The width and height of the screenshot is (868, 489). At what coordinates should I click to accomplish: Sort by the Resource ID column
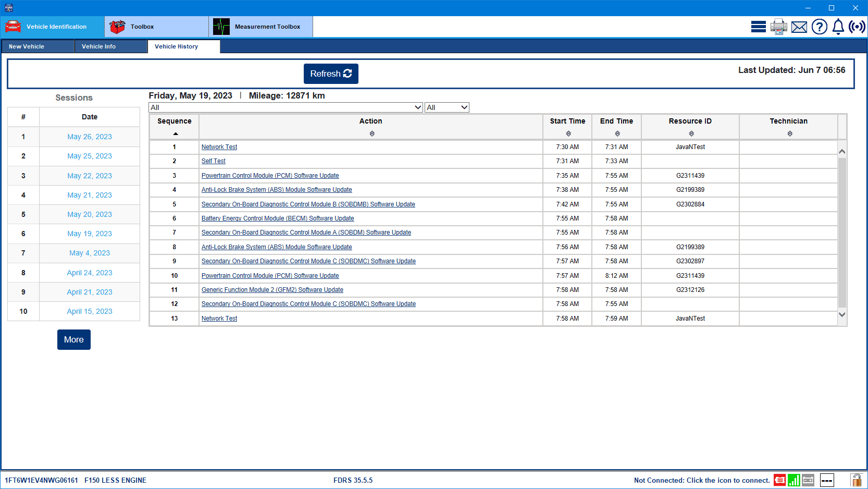[690, 127]
